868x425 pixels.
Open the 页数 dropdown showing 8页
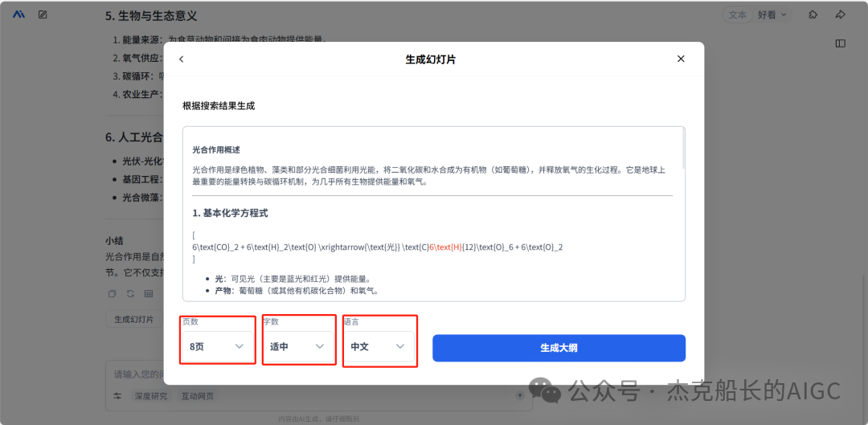pyautogui.click(x=218, y=346)
